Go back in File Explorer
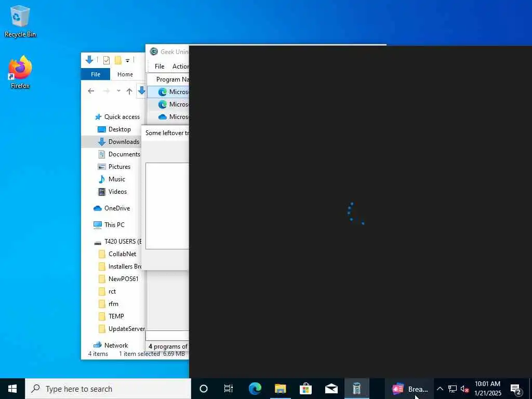Image resolution: width=532 pixels, height=399 pixels. click(91, 91)
